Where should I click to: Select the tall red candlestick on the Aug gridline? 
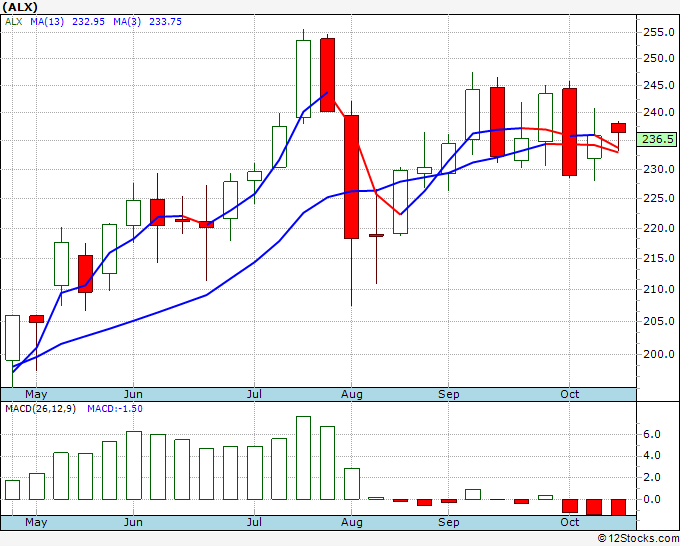coord(352,177)
